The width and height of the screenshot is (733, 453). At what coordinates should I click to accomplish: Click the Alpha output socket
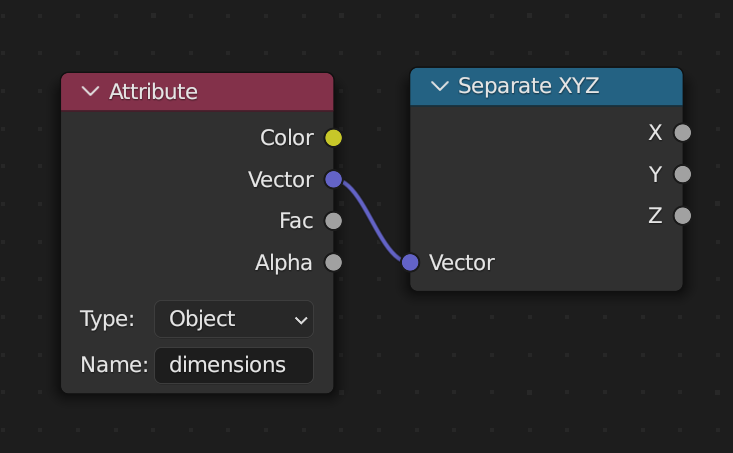(333, 262)
